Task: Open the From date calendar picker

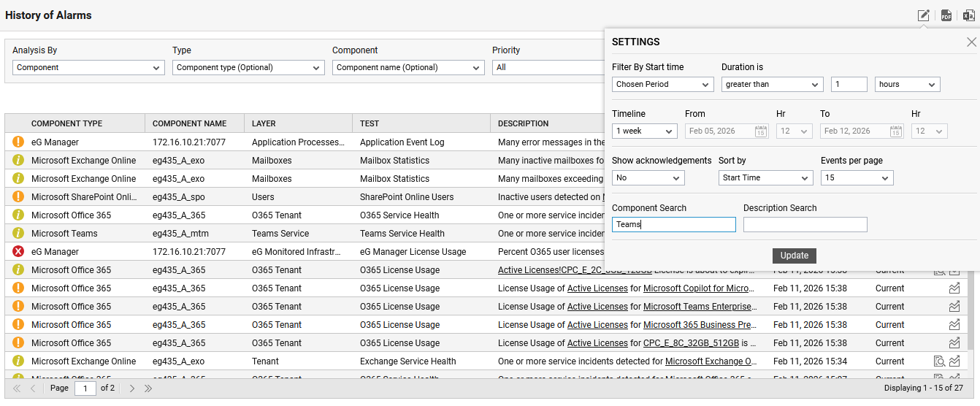Action: pyautogui.click(x=760, y=131)
